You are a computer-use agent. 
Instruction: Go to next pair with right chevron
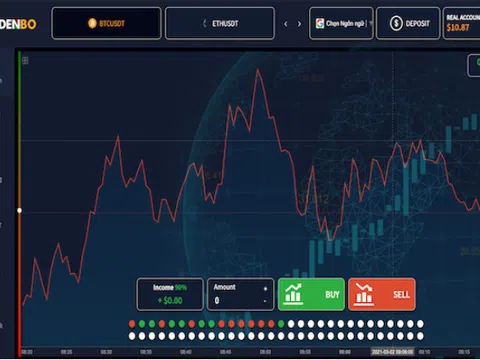[299, 24]
